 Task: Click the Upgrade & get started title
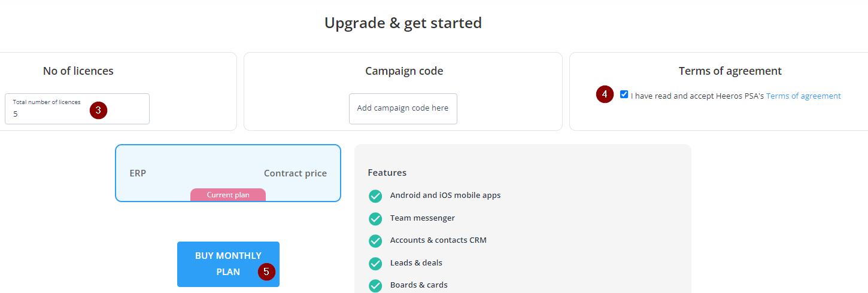pos(403,23)
